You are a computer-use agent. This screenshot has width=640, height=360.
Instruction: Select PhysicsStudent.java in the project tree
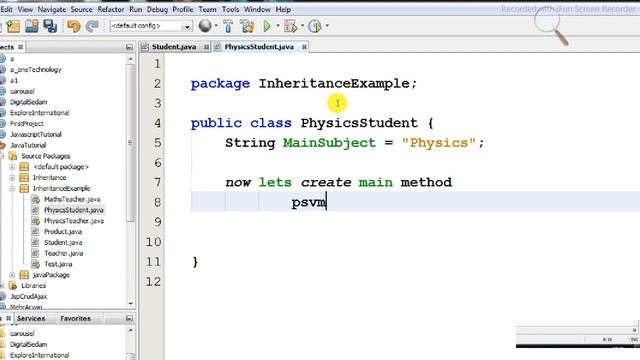(73, 210)
